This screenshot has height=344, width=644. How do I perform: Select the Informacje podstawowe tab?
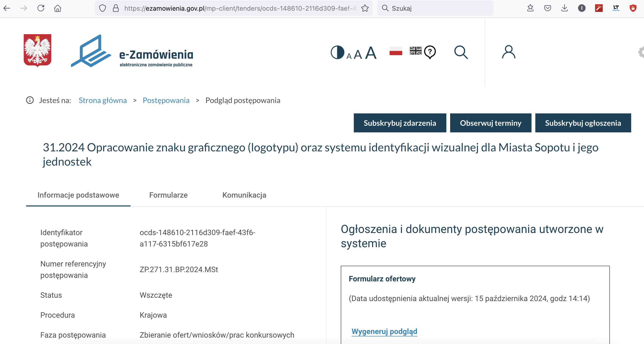click(78, 195)
